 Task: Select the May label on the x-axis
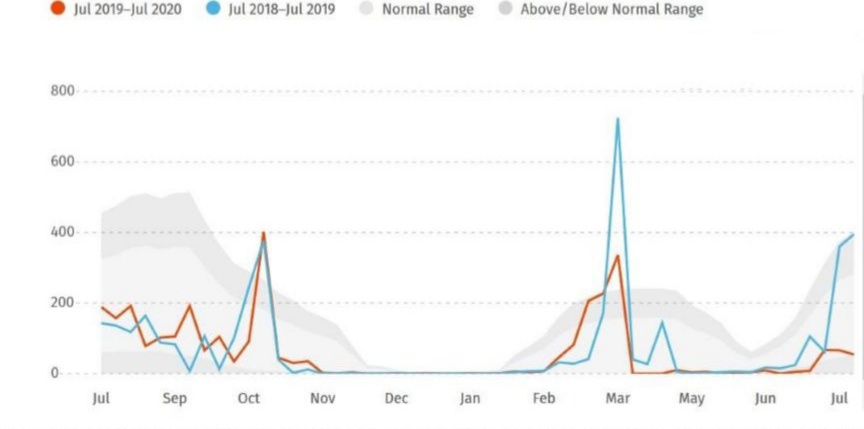(x=691, y=399)
